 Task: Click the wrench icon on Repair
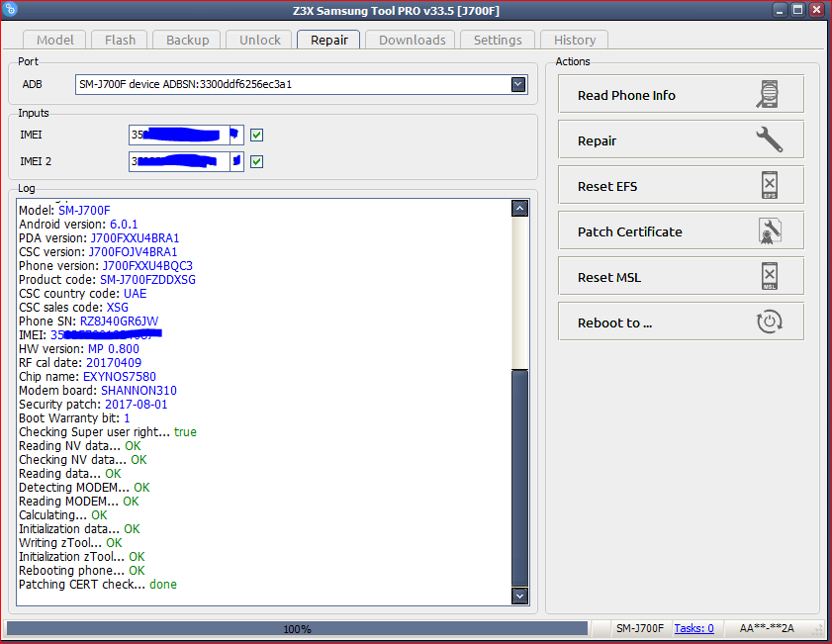769,139
